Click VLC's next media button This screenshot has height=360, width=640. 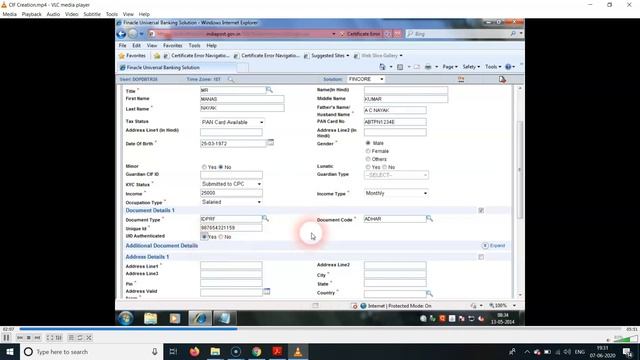click(37, 338)
